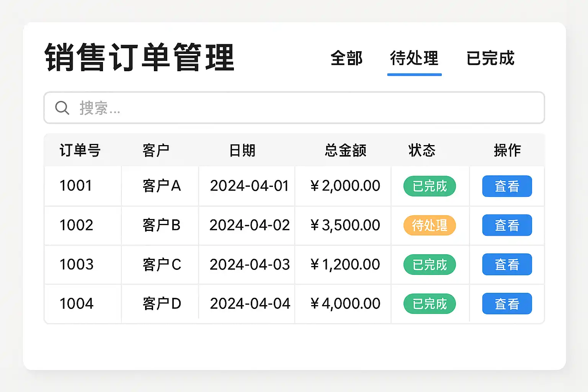Click the 客户A cell

(162, 186)
